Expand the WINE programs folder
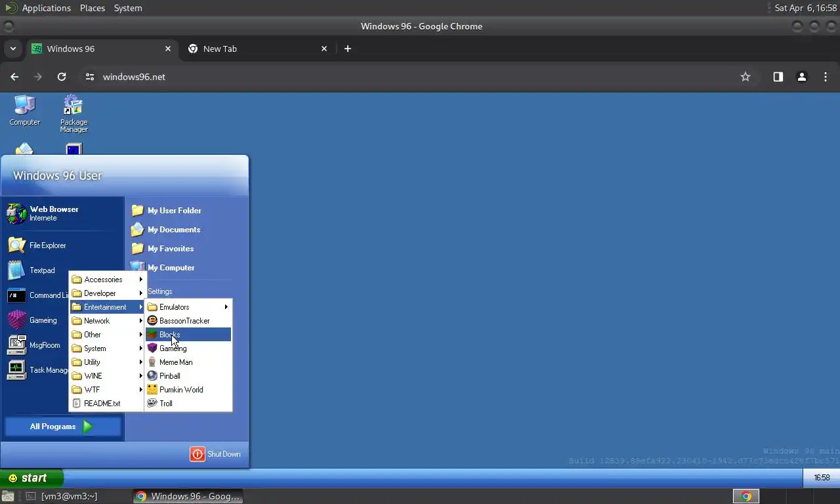840x504 pixels. point(106,376)
